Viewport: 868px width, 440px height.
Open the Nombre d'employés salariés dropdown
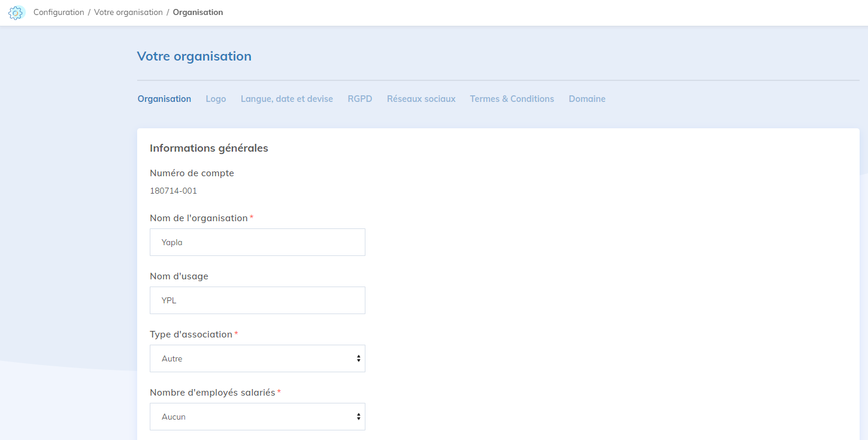257,417
